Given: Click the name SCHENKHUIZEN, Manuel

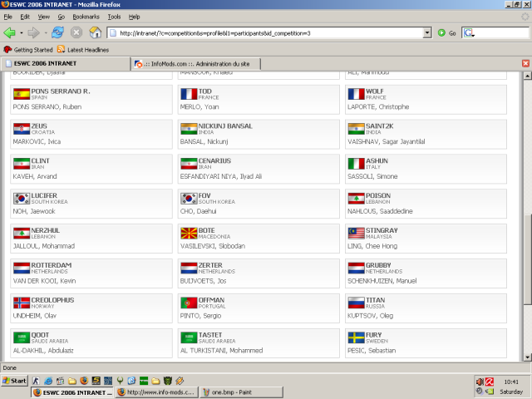Looking at the screenshot, I should point(382,281).
